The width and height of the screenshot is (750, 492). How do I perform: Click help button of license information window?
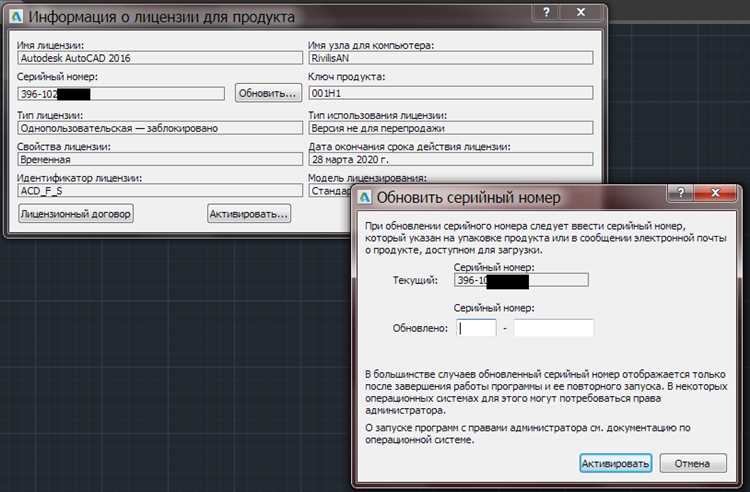click(547, 12)
